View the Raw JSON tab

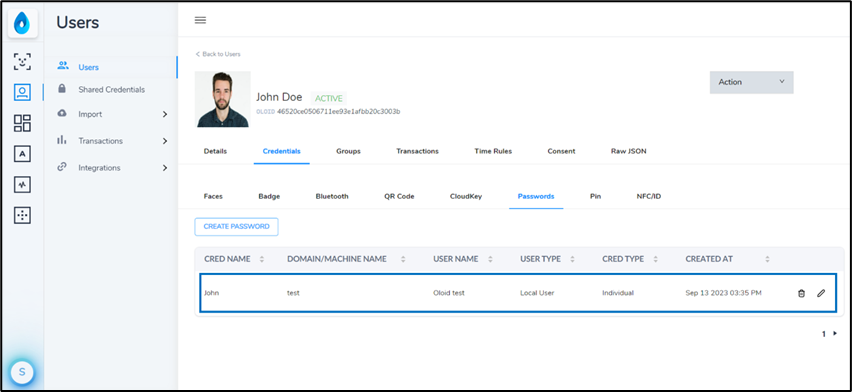point(629,151)
